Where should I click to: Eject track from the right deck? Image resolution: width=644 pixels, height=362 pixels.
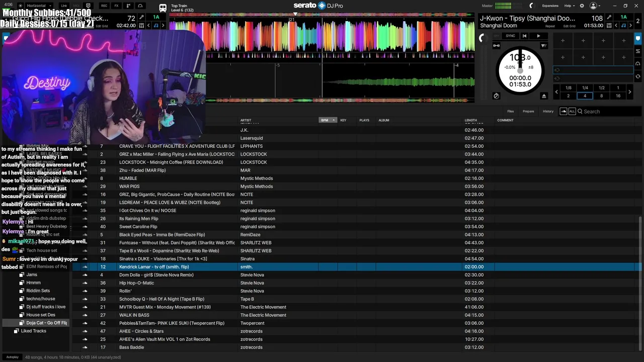point(543,96)
